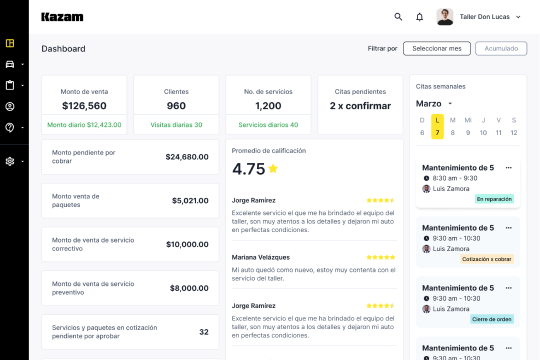
Task: Expand the clipboard sidebar submenu arrow
Action: coord(22,85)
